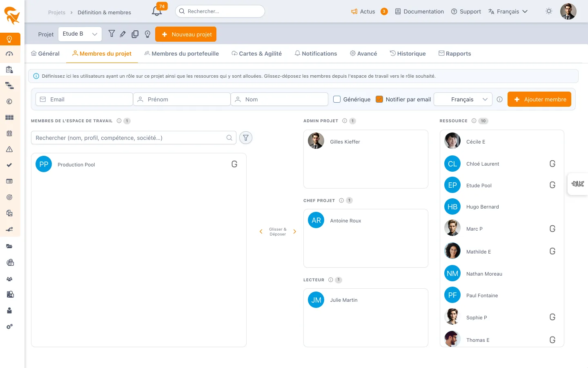Open the Gantt hierarchy icon in sidebar
Screen dimensions: 588x368
[9, 85]
